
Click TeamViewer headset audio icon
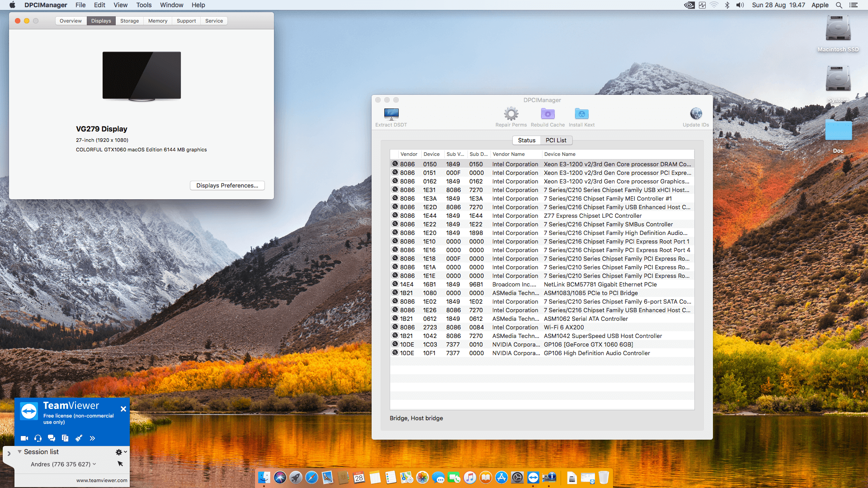38,438
